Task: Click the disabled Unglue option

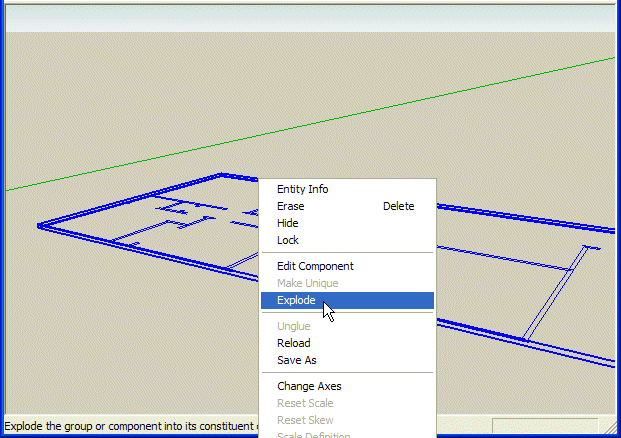Action: (x=293, y=326)
